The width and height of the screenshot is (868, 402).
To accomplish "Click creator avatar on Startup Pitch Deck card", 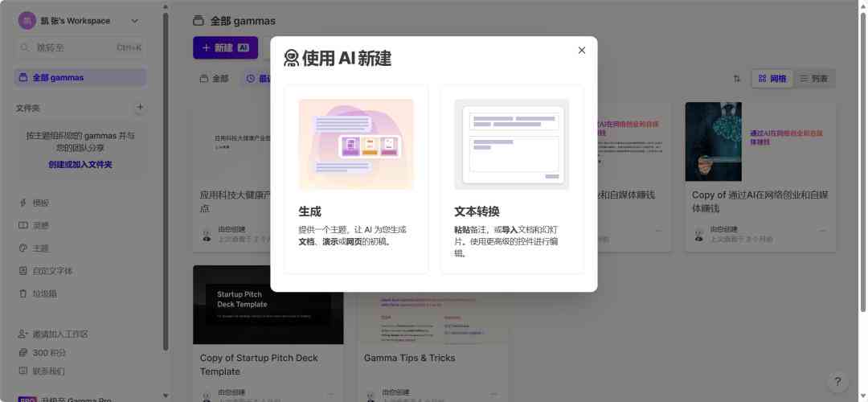I will 207,396.
